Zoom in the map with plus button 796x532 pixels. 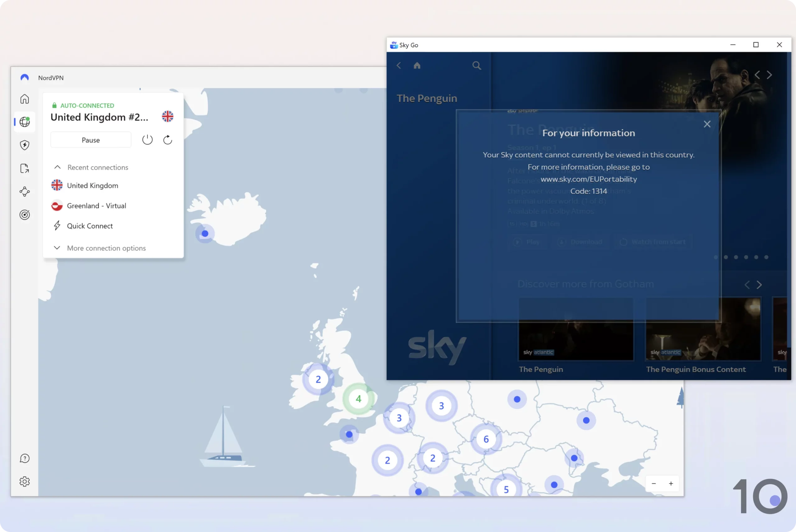pyautogui.click(x=671, y=484)
